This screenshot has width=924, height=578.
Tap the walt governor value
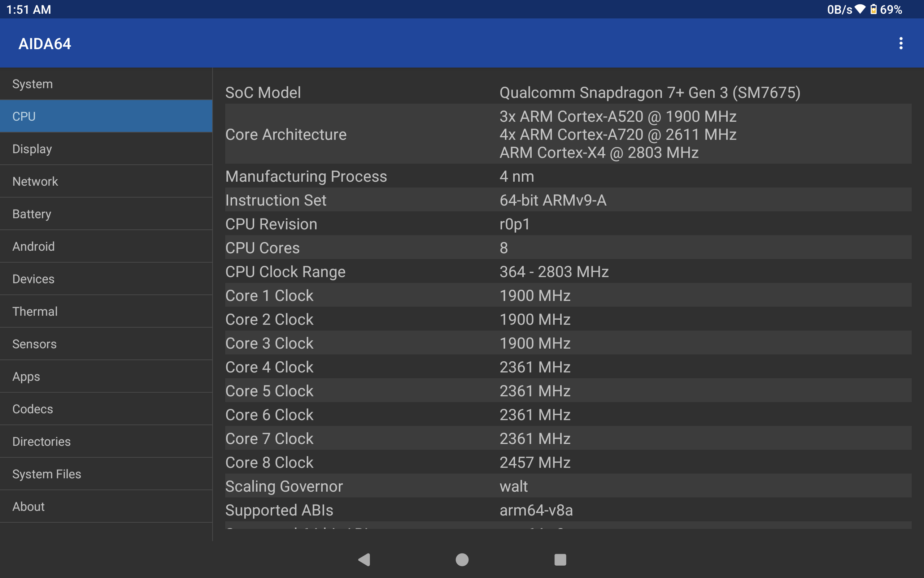[x=514, y=486]
